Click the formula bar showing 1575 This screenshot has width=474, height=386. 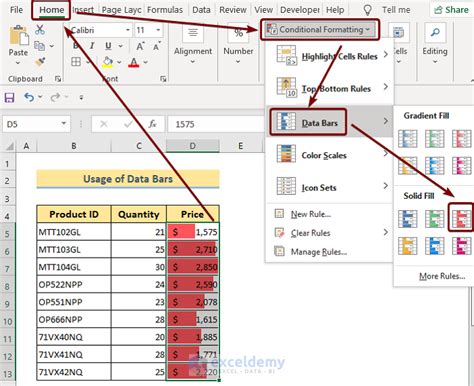pyautogui.click(x=217, y=124)
